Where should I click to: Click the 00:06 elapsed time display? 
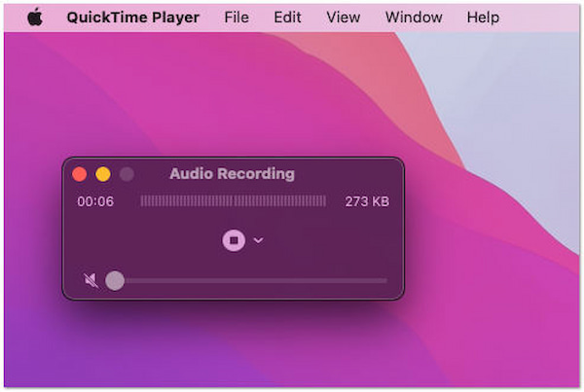click(95, 201)
